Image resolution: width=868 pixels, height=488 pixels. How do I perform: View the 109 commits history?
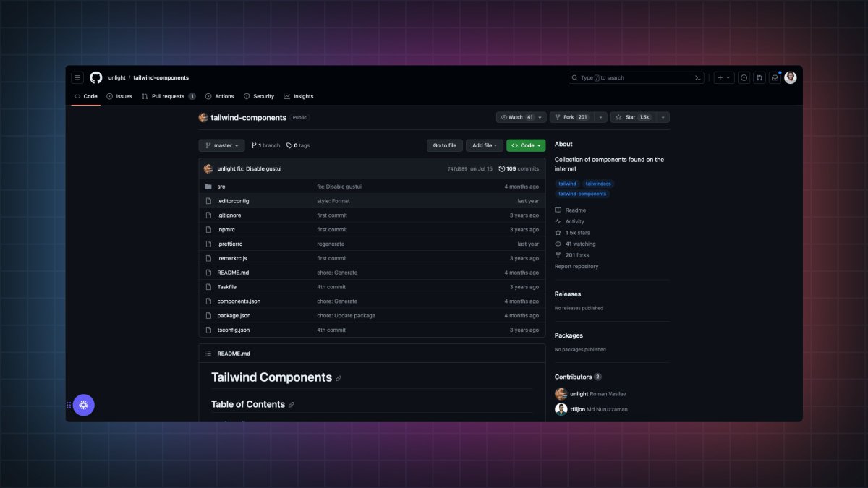[519, 168]
